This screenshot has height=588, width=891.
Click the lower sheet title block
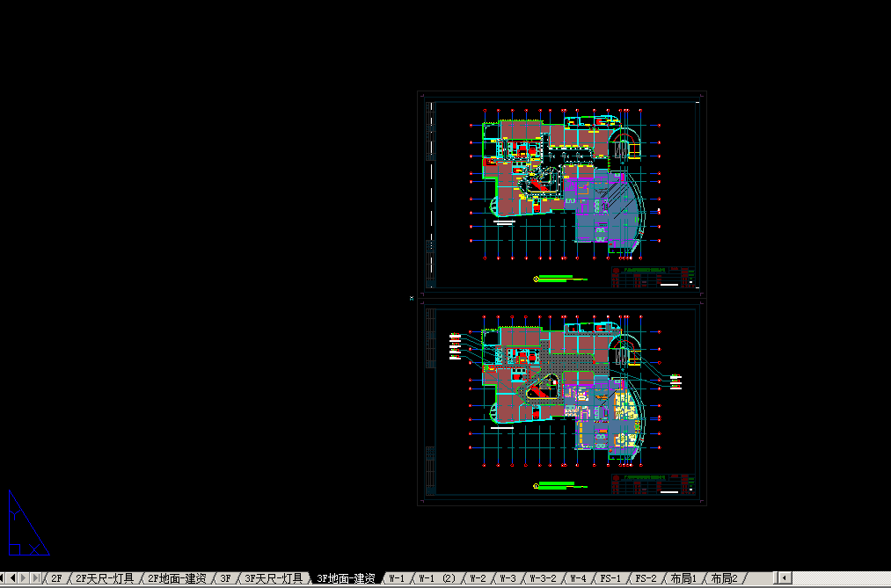tap(654, 484)
